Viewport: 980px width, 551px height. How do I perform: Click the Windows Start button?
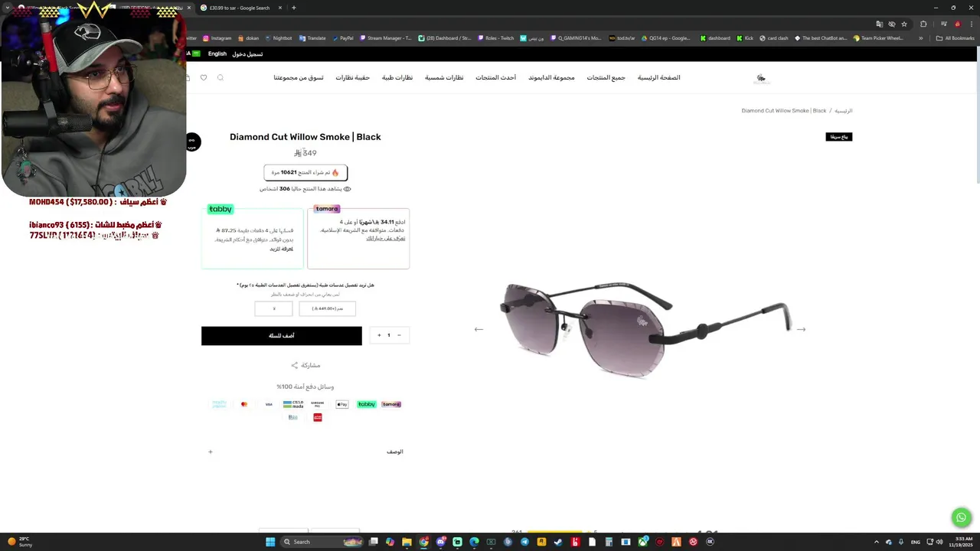tap(269, 542)
